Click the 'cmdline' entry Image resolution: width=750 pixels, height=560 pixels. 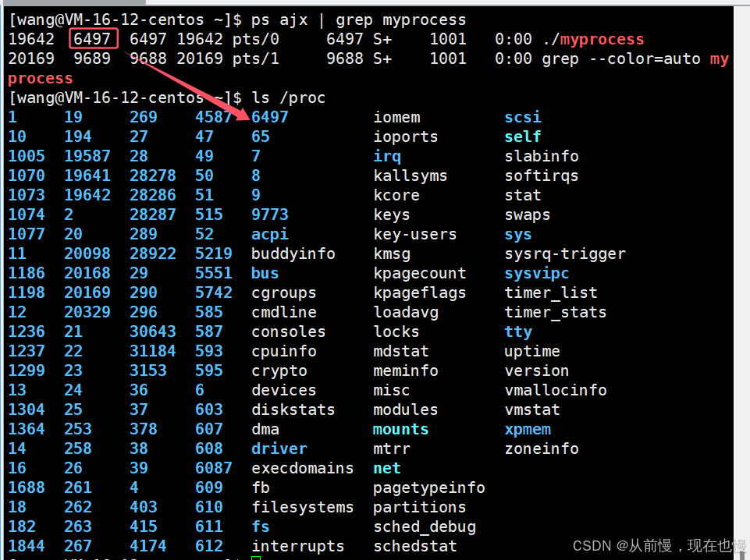click(x=283, y=313)
